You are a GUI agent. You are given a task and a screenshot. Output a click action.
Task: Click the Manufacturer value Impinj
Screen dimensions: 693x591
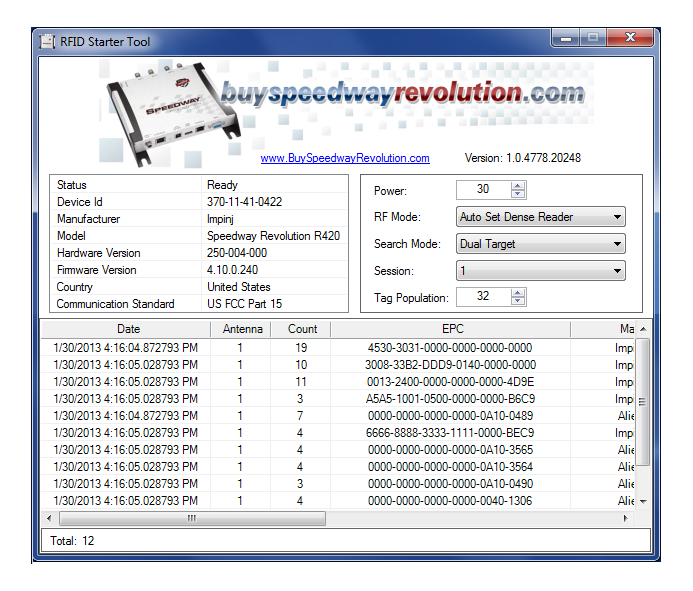(220, 219)
